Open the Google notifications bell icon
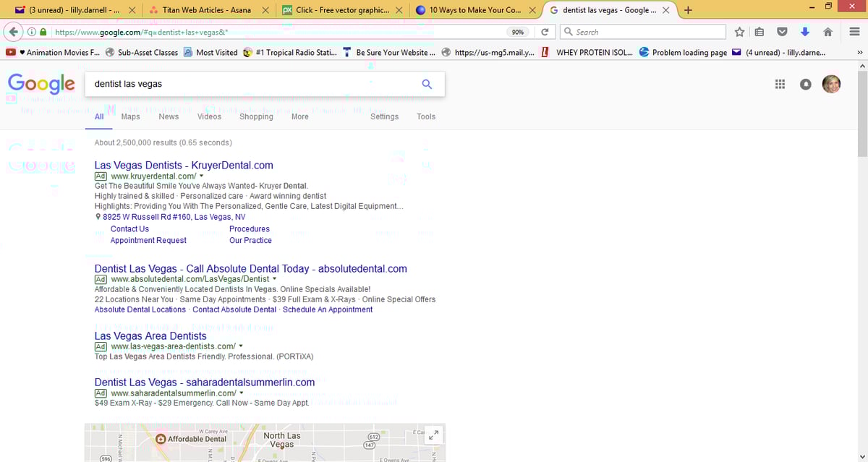 (806, 85)
